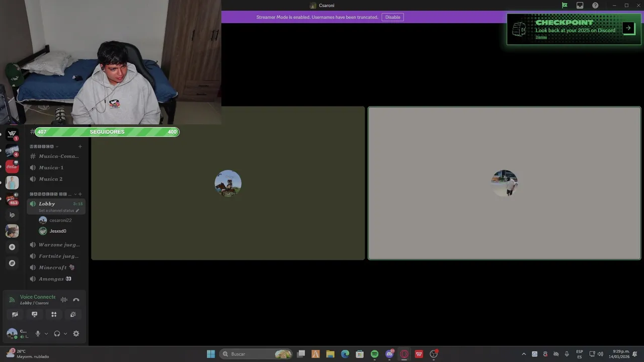Click Share Your Screen button
Screen dimensions: 644x362
(x=34, y=314)
